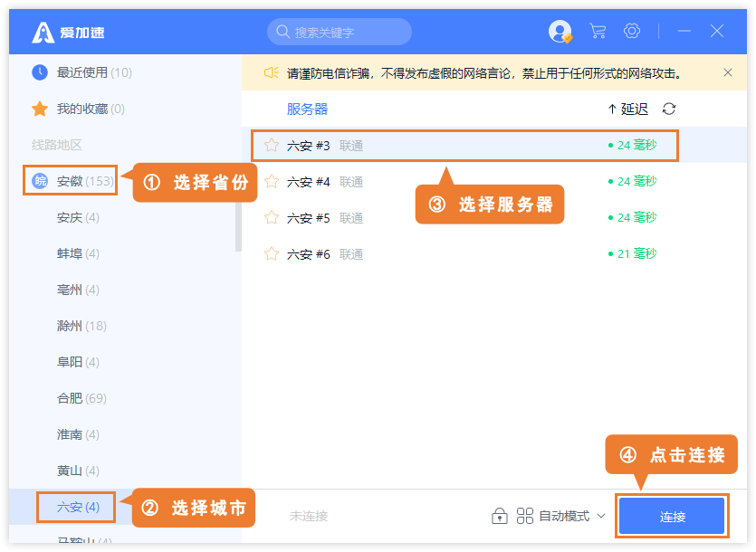
Task: Select city 安庆 (4)
Action: 78,217
